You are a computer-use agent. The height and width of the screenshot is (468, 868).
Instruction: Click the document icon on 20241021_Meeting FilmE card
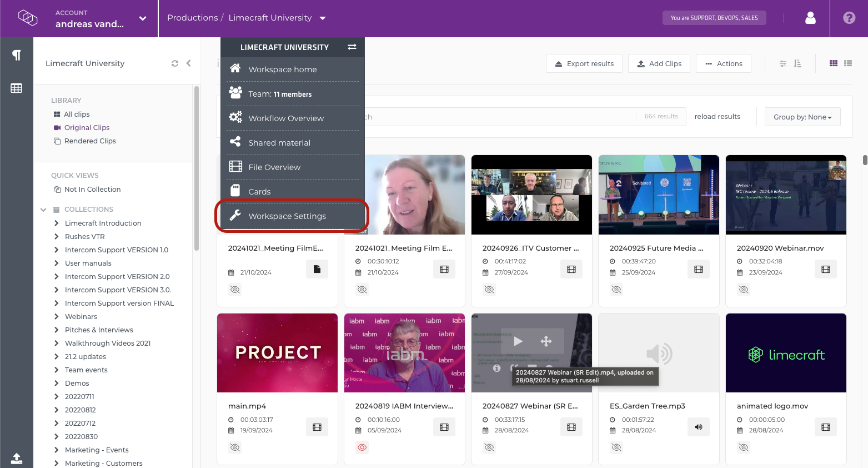(x=317, y=269)
